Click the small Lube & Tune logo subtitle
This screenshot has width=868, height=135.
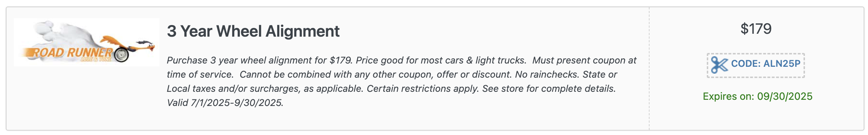(x=96, y=59)
